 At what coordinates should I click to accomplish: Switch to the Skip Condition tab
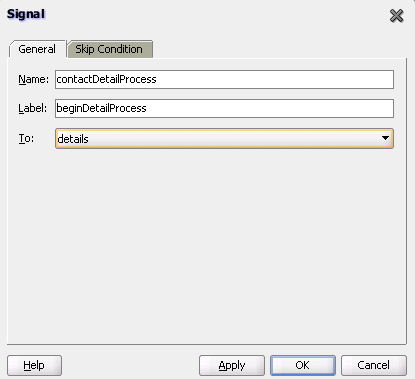pyautogui.click(x=110, y=49)
